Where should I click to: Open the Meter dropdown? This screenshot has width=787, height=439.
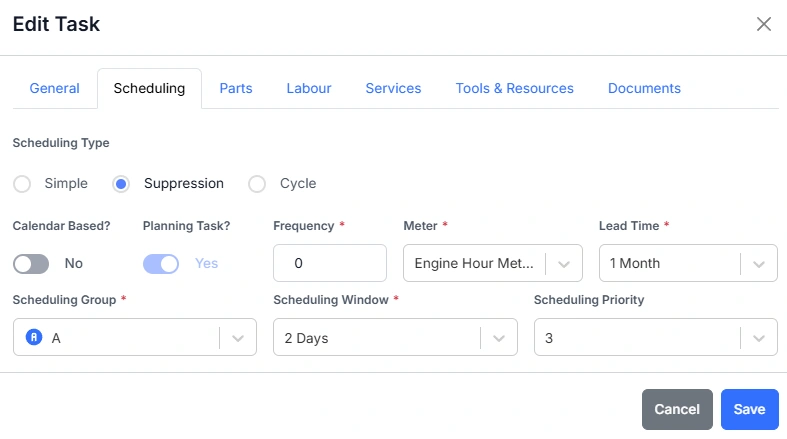[x=492, y=264]
